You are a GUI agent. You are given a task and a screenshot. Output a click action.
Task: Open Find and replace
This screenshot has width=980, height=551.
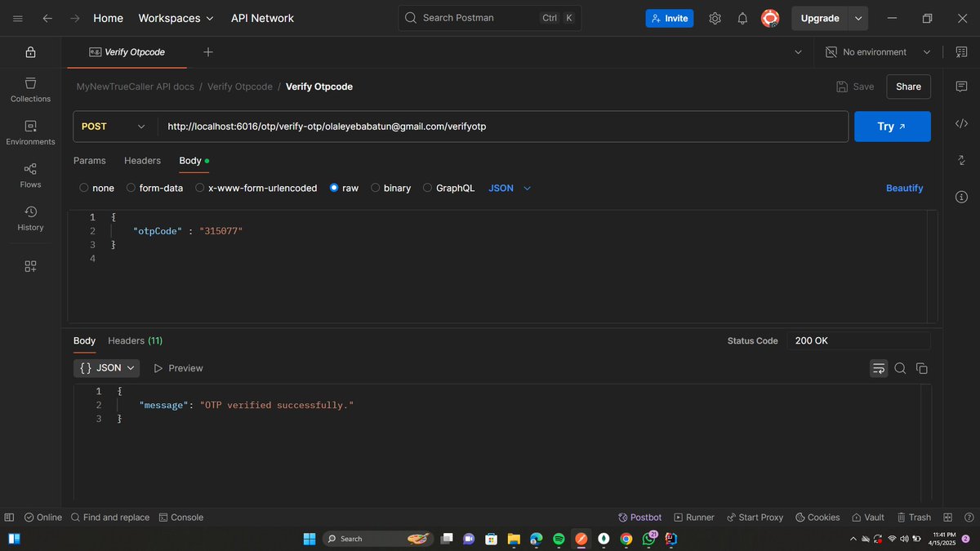click(x=110, y=518)
